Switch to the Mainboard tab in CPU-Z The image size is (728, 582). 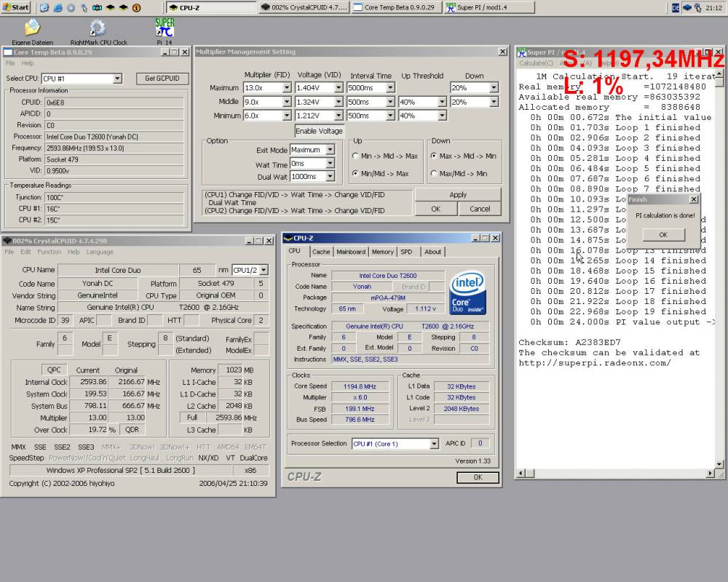tap(350, 252)
